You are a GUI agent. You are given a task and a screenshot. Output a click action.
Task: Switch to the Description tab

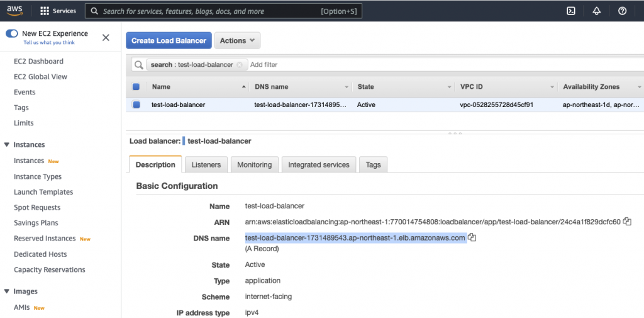pyautogui.click(x=155, y=164)
